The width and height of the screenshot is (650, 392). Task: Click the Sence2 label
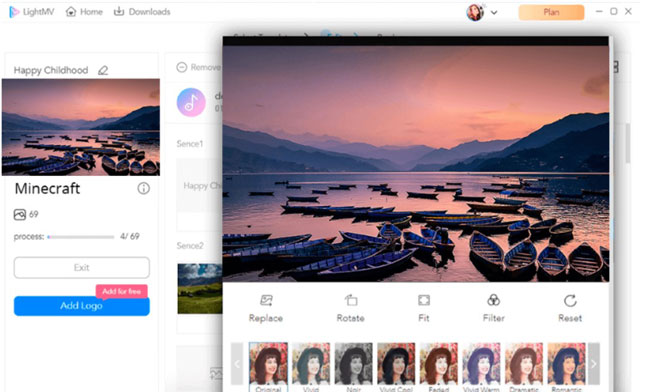[190, 246]
